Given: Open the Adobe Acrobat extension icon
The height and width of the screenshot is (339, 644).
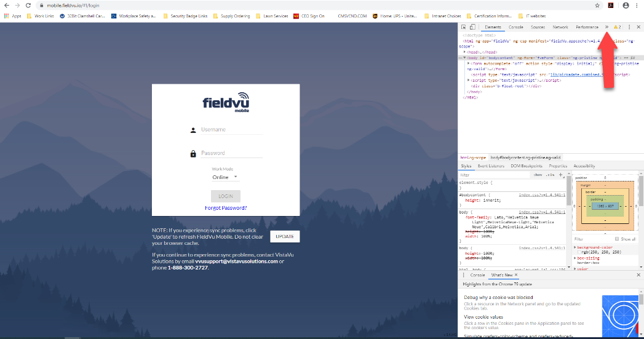Looking at the screenshot, I should (611, 6).
